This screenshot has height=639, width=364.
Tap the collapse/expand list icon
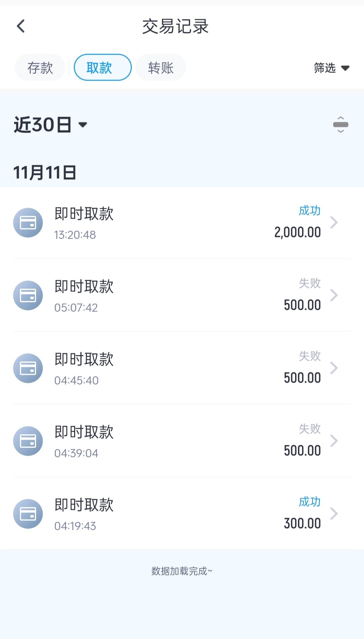pos(340,125)
